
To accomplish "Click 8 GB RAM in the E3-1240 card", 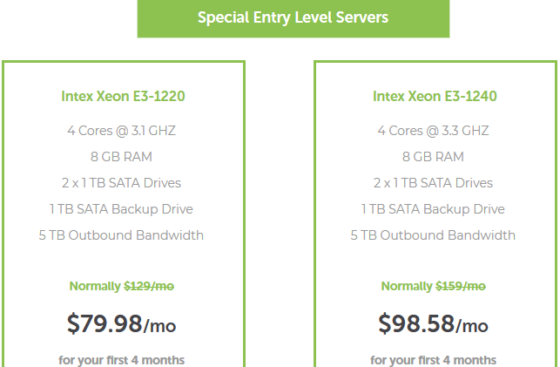I will (x=433, y=157).
